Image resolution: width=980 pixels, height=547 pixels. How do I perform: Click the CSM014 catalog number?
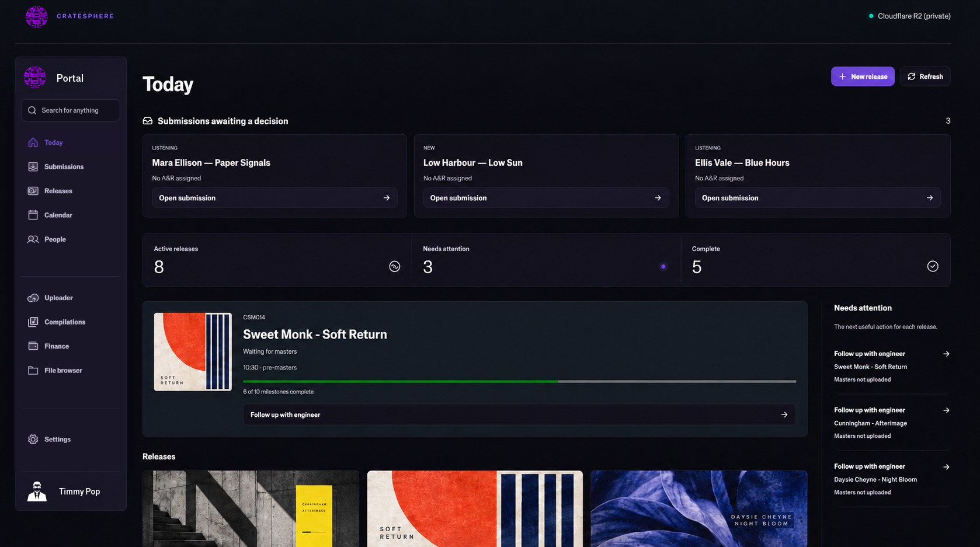[x=254, y=318]
